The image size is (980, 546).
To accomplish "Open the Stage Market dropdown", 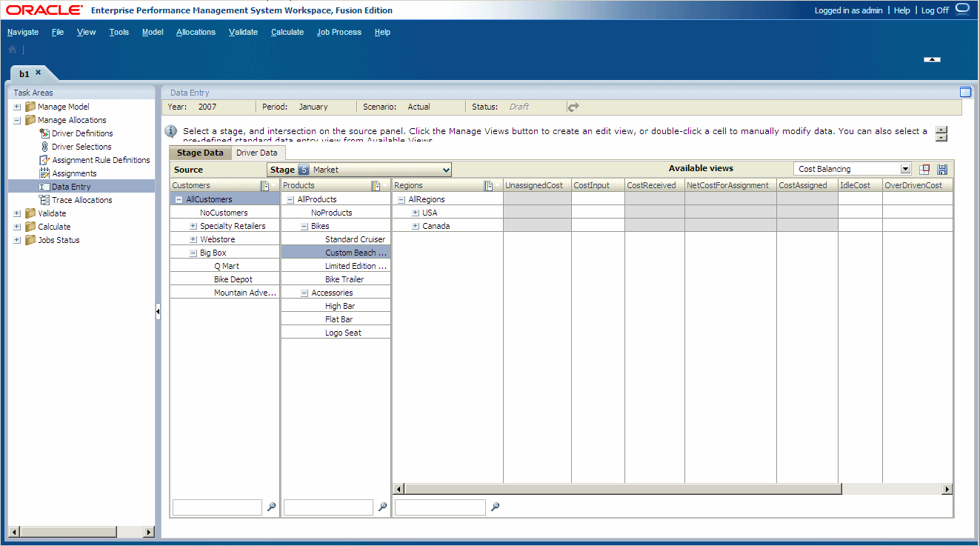I will (x=445, y=169).
